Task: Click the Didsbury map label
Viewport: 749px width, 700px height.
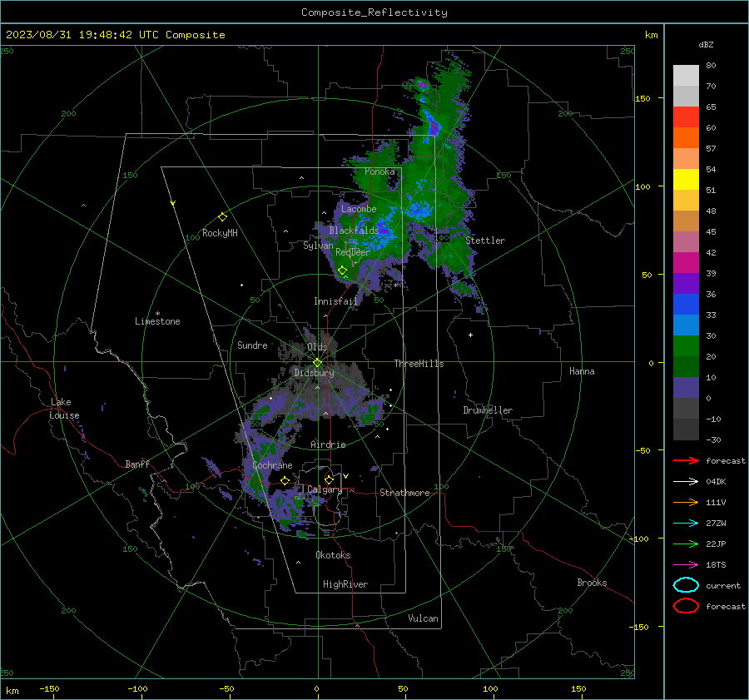Action: click(x=315, y=373)
